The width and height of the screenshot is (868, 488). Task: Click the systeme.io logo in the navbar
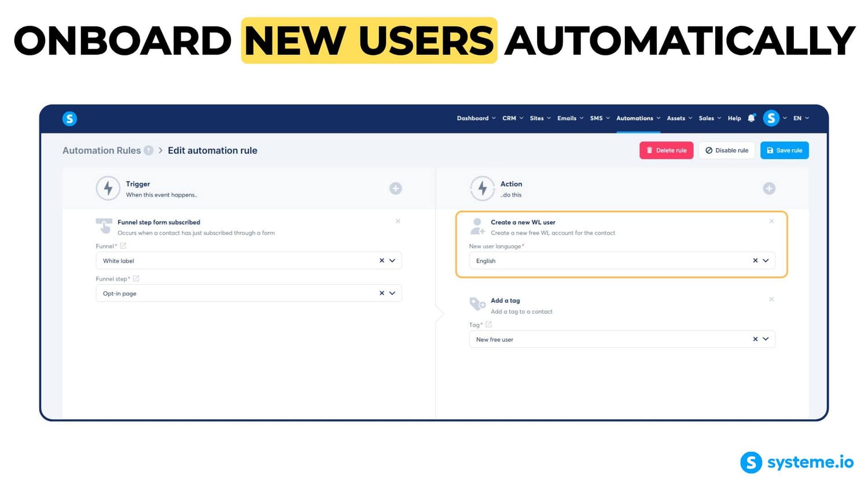69,119
